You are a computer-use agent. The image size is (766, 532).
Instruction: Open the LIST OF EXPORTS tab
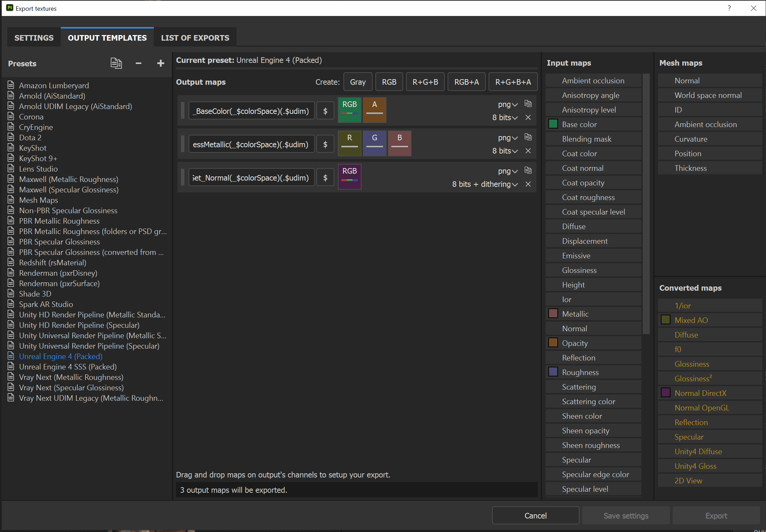pos(195,38)
